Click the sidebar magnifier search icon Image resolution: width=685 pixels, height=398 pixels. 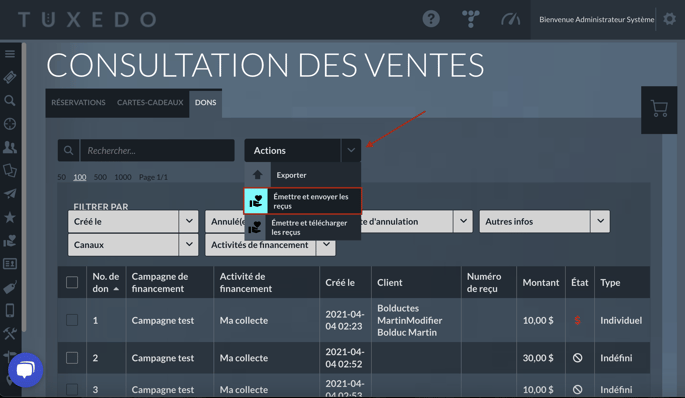10,101
